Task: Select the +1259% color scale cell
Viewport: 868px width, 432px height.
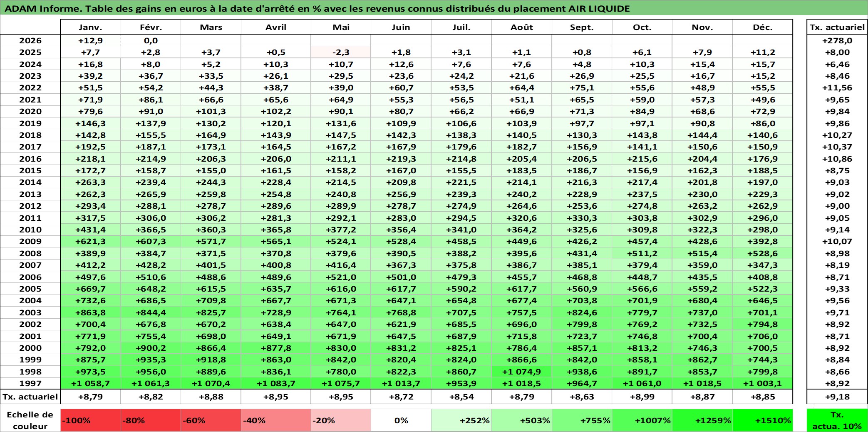Action: [703, 420]
